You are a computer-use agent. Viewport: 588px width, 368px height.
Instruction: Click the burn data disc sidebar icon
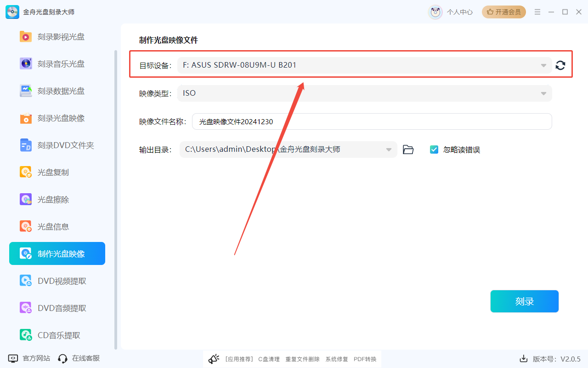point(26,91)
